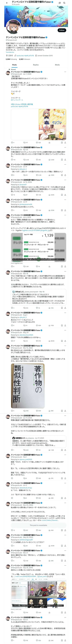The height and width of the screenshot is (644, 72).
Task: Bookmark the Jul 4, 2019 post
Action: pyautogui.click(x=62, y=266)
